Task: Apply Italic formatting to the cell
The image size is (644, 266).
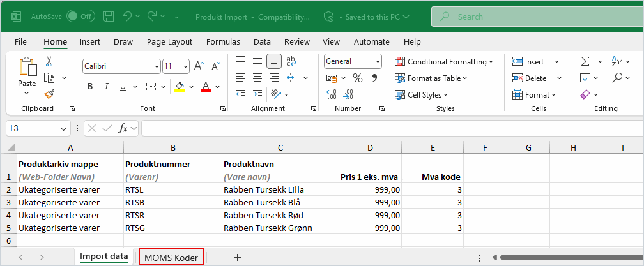Action: pos(107,86)
